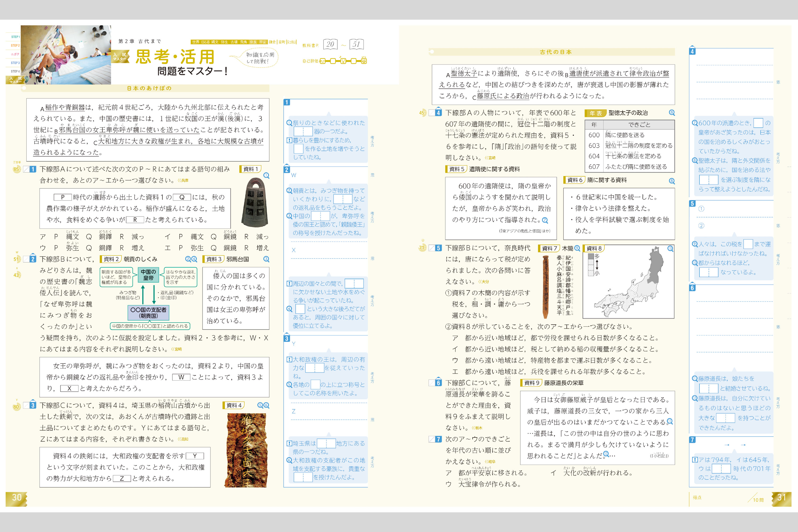Click the 604 十七条の憲法を定める table row

(x=630, y=156)
